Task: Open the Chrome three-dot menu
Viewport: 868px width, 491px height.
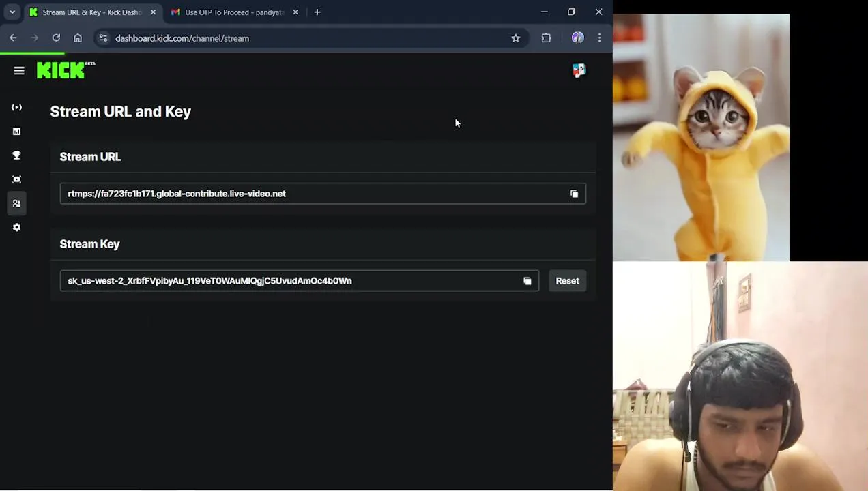Action: click(x=599, y=38)
